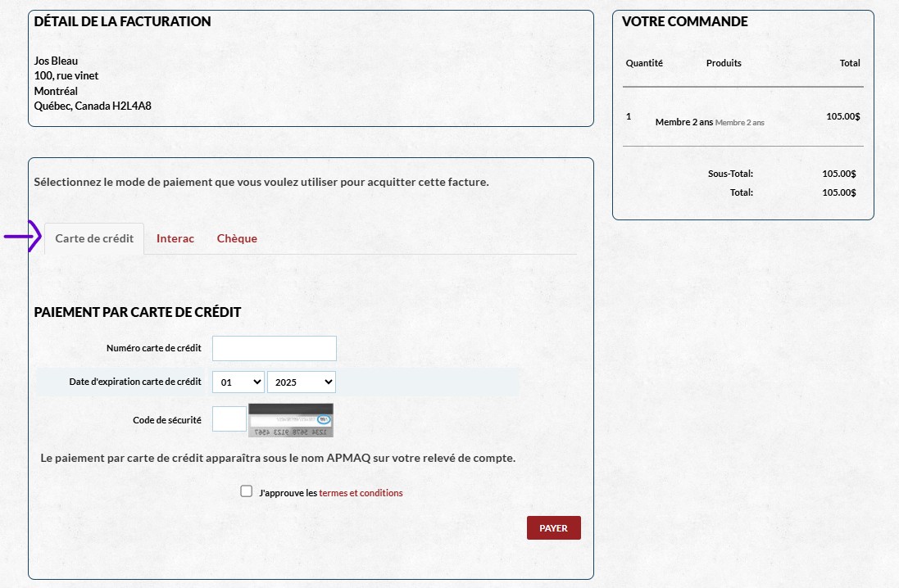Click the Jos Bleau billing name
Image resolution: width=899 pixels, height=588 pixels.
[x=57, y=61]
